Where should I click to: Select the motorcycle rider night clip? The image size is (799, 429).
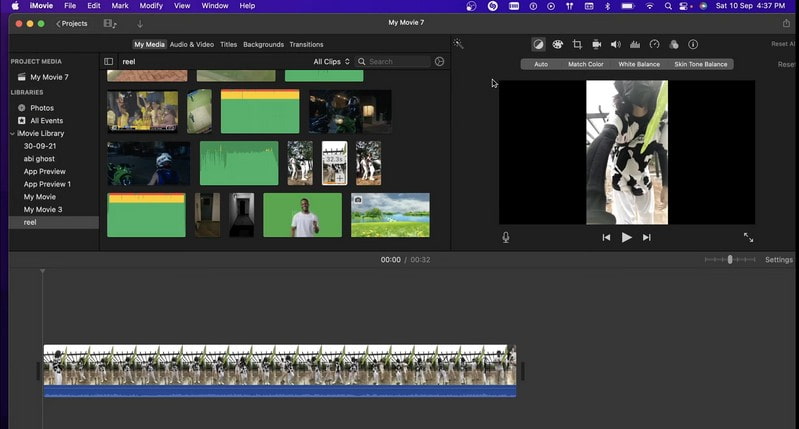(x=148, y=163)
